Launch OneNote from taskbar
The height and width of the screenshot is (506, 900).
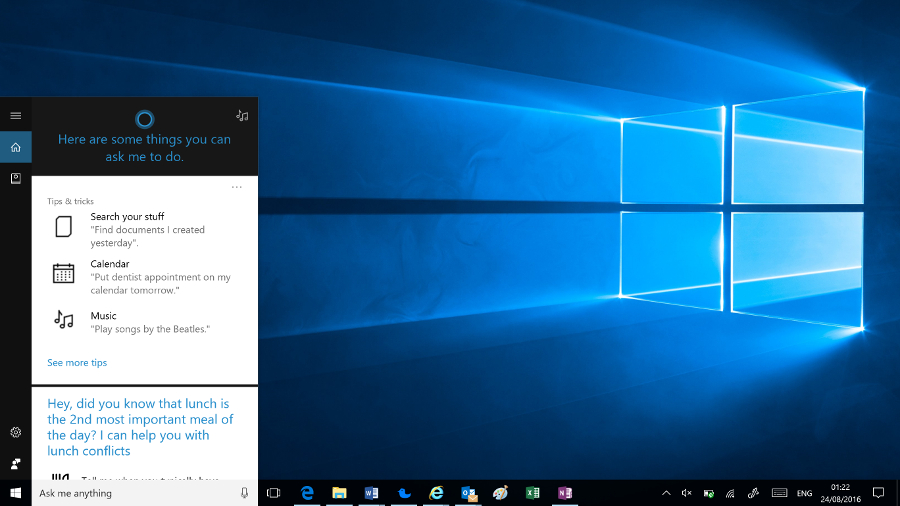tap(565, 493)
